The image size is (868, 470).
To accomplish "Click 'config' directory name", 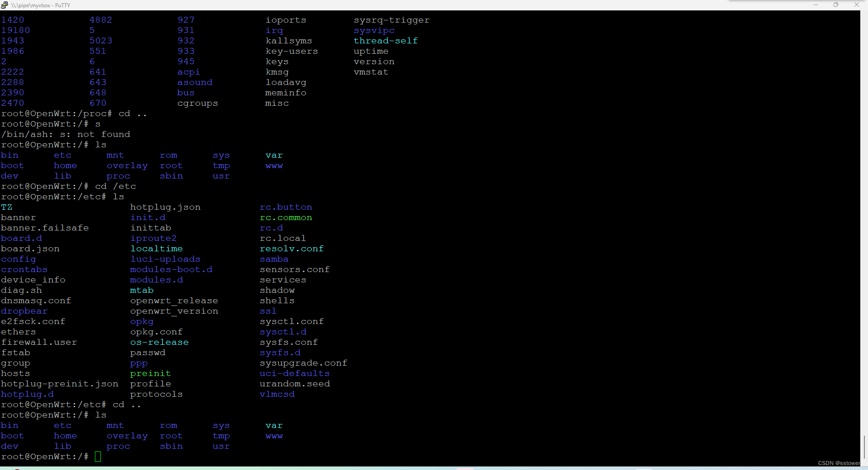I will click(x=19, y=259).
